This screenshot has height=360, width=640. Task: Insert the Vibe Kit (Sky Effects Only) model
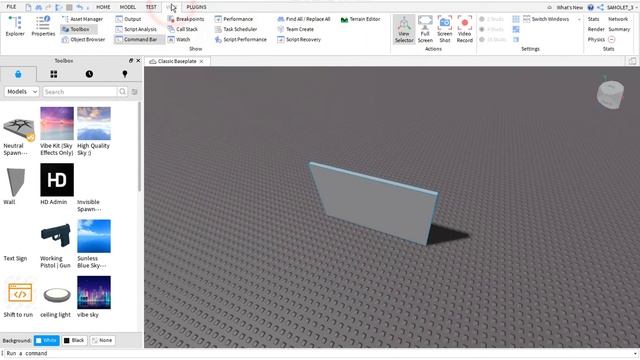pyautogui.click(x=57, y=131)
